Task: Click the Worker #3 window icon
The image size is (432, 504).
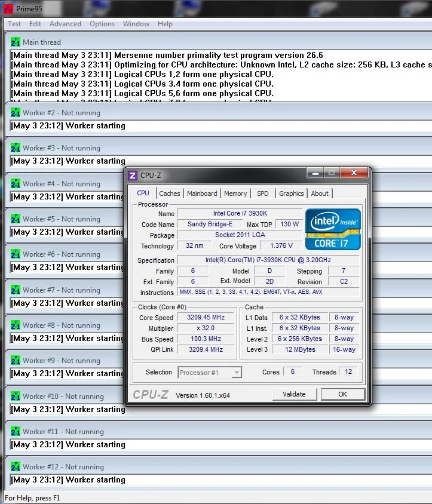Action: click(15, 148)
